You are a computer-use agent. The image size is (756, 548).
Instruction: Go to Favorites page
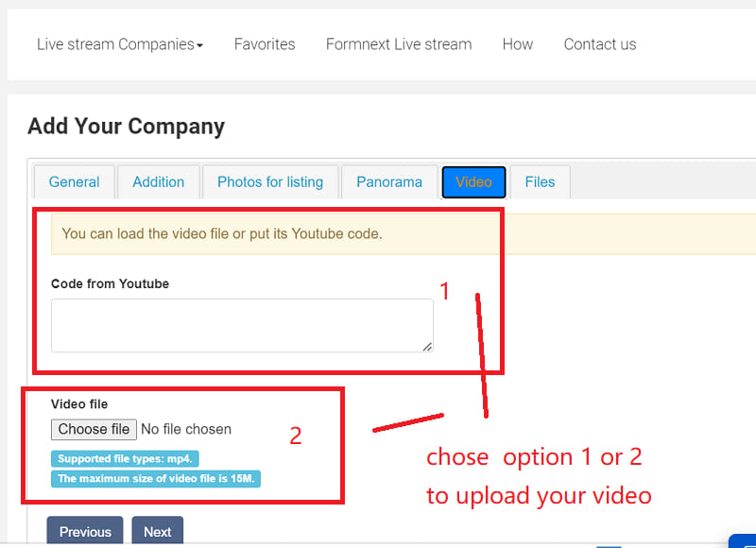pyautogui.click(x=265, y=44)
